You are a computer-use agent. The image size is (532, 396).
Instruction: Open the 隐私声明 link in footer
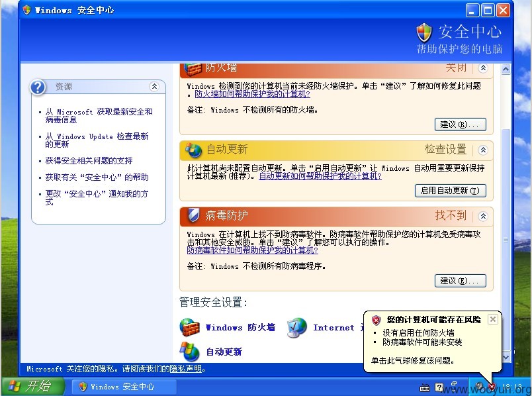[185, 368]
